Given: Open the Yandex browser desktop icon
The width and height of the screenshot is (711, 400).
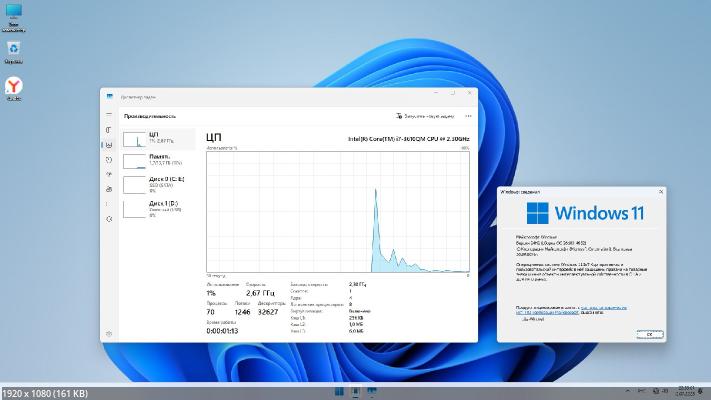Looking at the screenshot, I should [x=14, y=88].
